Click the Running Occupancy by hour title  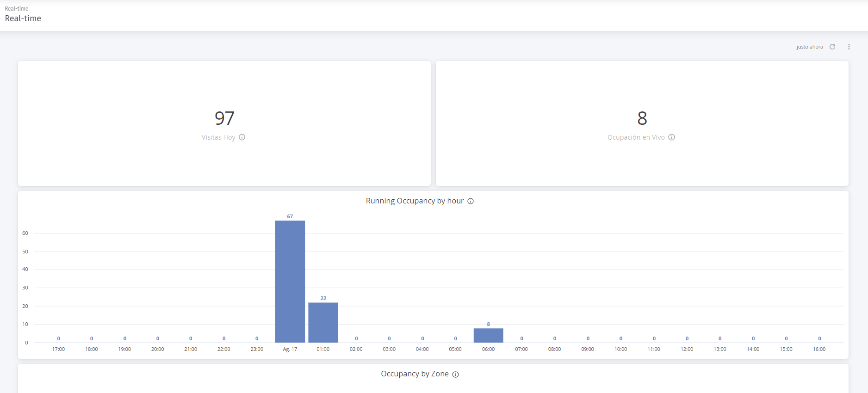[x=415, y=201]
